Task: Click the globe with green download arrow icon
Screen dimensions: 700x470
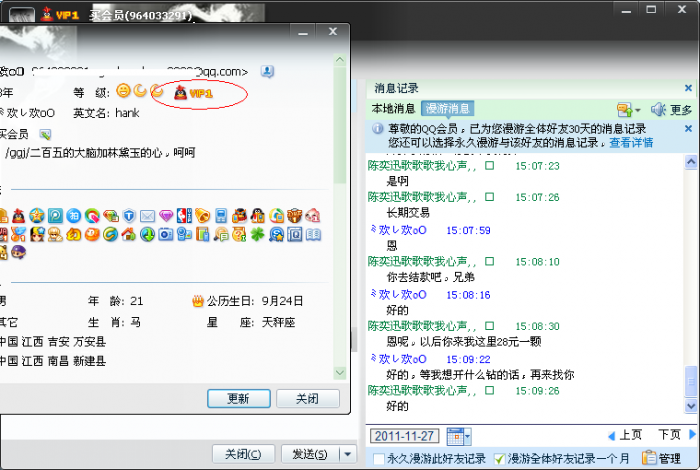Action: [x=147, y=234]
